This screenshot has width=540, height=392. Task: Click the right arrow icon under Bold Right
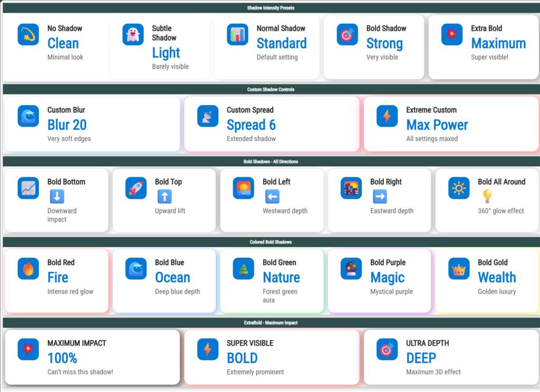coord(380,197)
